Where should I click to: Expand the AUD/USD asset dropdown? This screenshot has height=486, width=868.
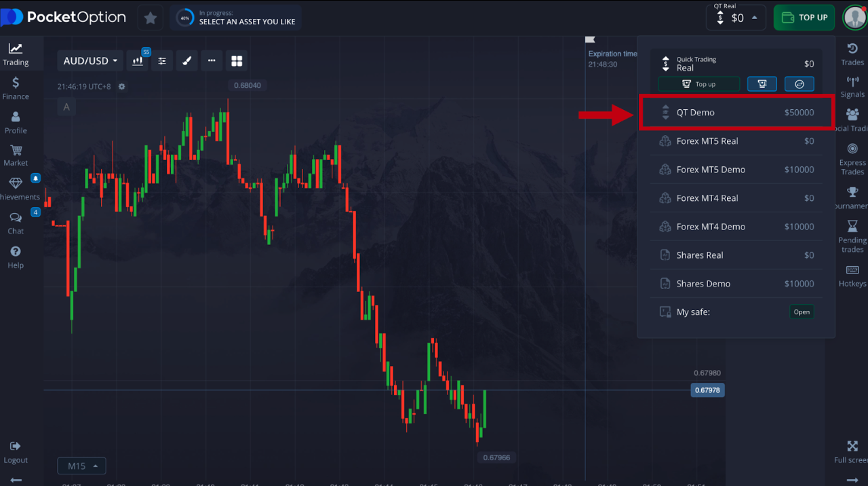(x=90, y=61)
